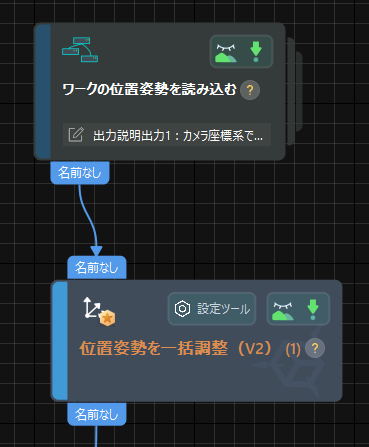
Task: Click the orange star badge on the 位置姿勢を一括調整 step
Action: click(x=107, y=318)
